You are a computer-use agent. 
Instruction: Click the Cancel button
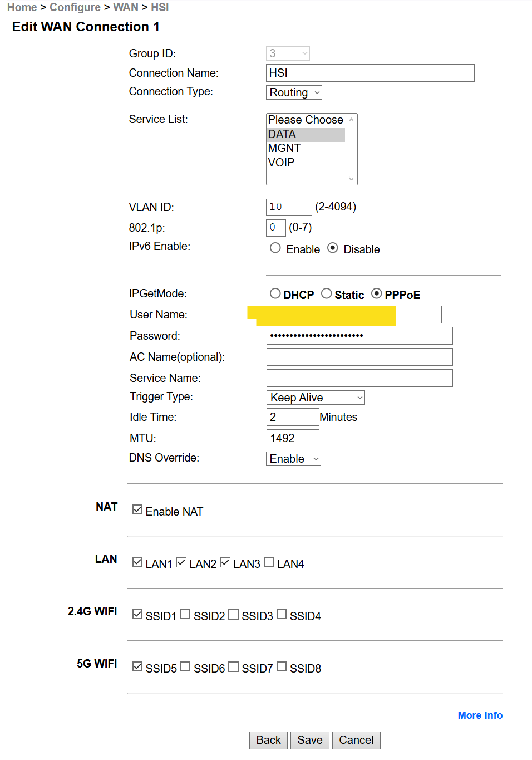coord(356,740)
